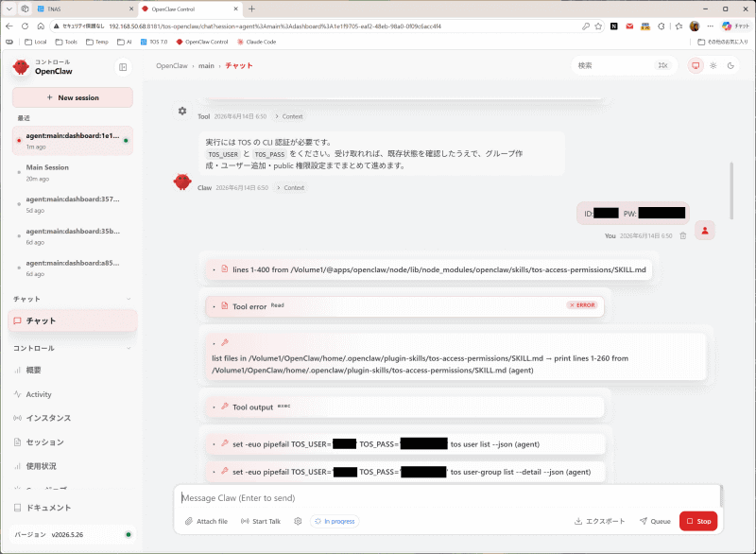Delete your message with the trash icon
This screenshot has height=554, width=756.
[682, 235]
